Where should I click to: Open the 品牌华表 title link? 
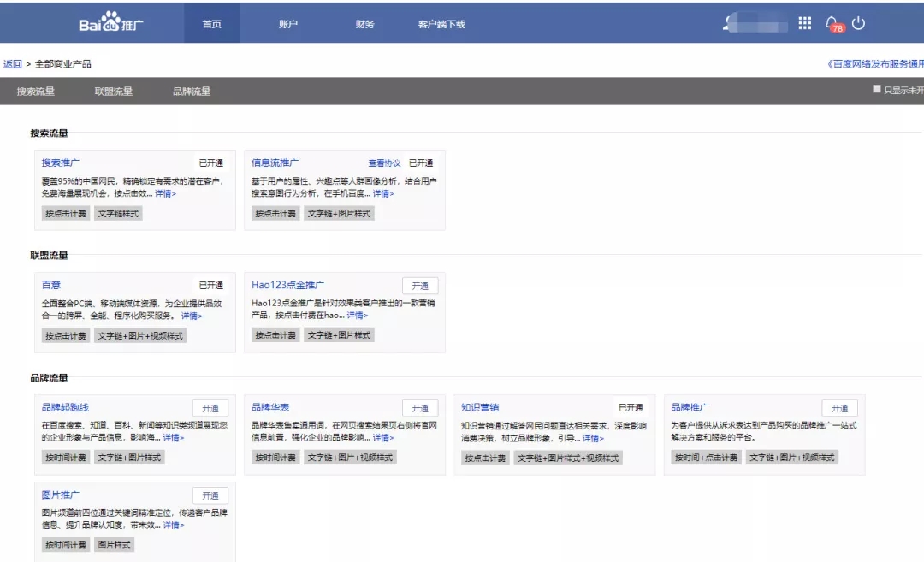pos(269,407)
